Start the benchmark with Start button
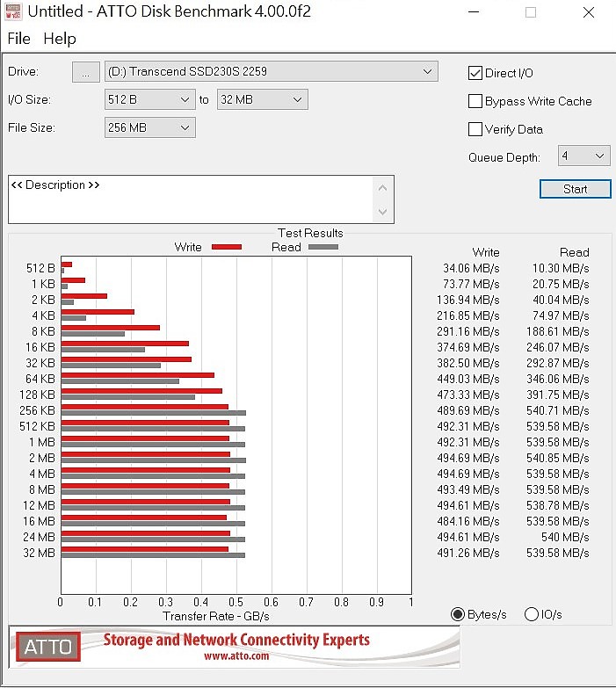Screen dimensions: 616x688 (576, 189)
